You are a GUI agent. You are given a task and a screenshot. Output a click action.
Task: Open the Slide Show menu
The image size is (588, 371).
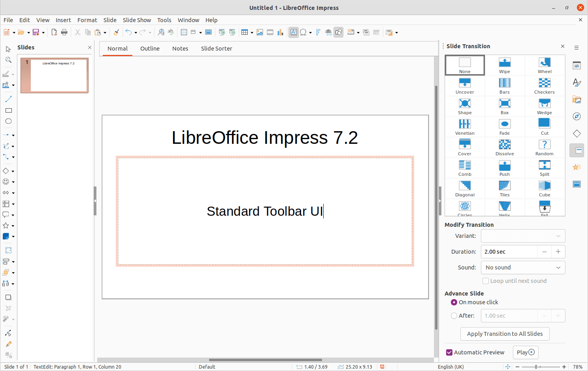137,20
